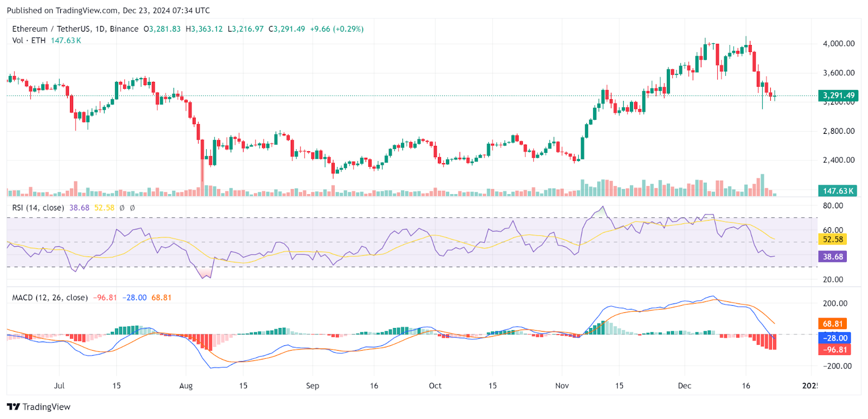Click the "Jul" label on the time axis

pos(59,385)
